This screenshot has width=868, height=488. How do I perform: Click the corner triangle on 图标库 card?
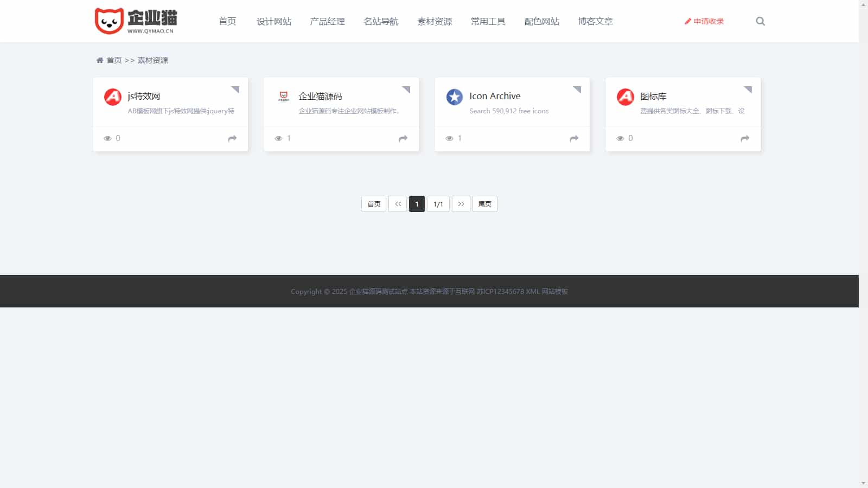point(749,89)
